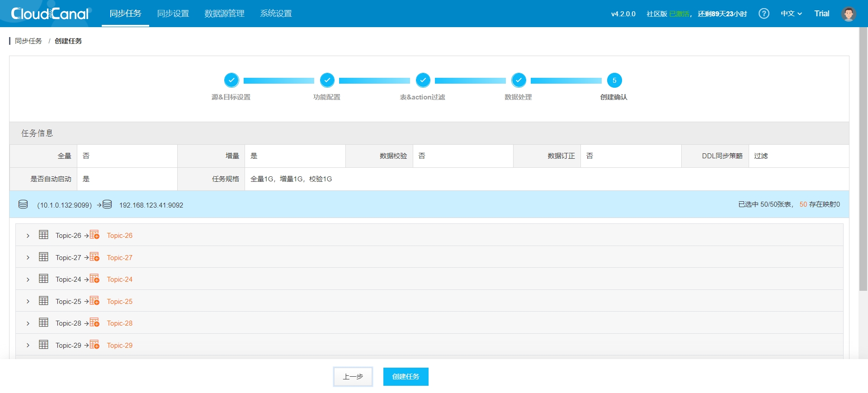Click the CloudCanal logo

pos(50,14)
